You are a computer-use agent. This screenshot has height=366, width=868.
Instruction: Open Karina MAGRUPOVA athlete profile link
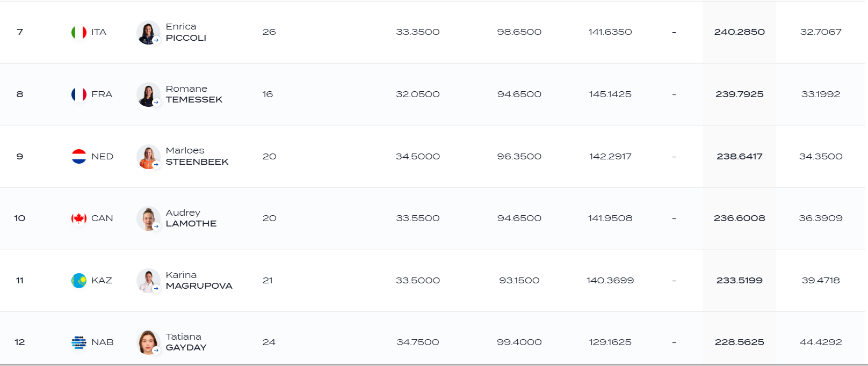coord(199,280)
